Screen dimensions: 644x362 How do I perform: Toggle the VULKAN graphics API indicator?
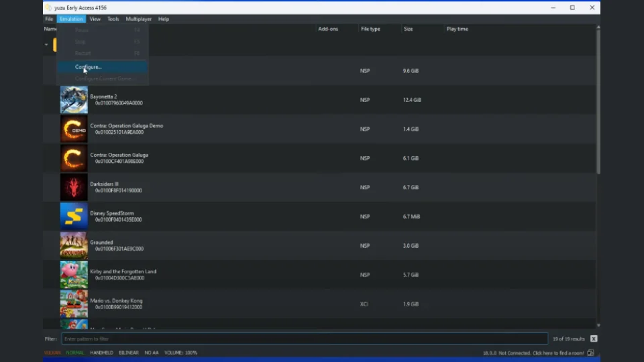52,353
